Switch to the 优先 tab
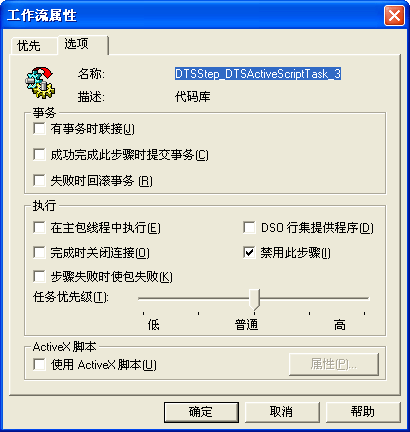 click(x=29, y=46)
